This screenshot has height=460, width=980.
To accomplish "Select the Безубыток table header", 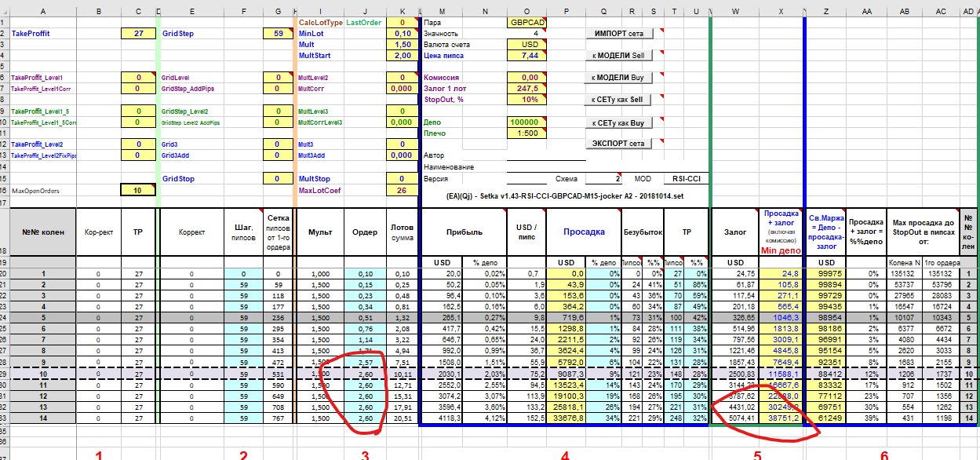I will 643,232.
